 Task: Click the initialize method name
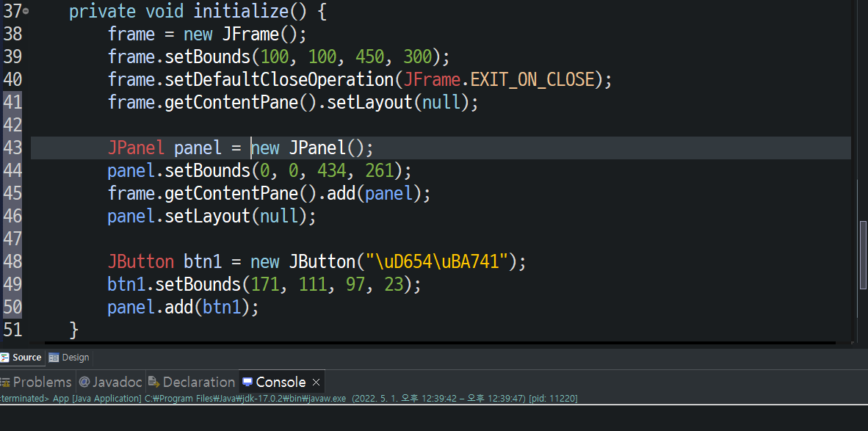click(x=241, y=12)
